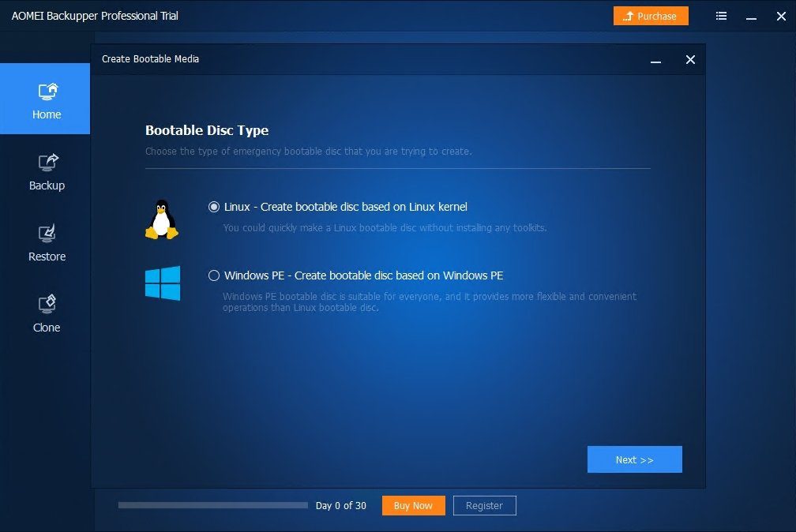Click the Buy Now button

click(413, 506)
